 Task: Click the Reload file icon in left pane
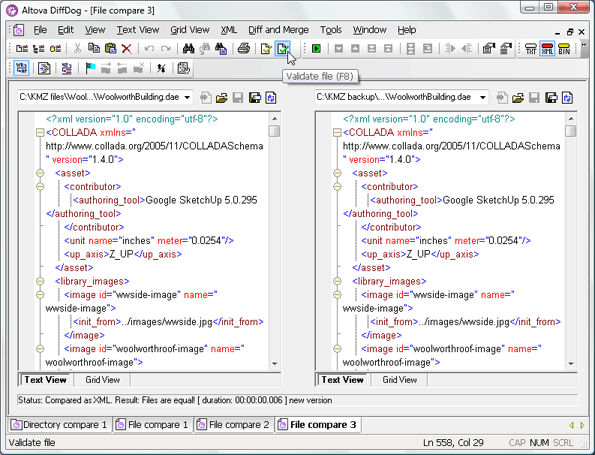point(271,98)
